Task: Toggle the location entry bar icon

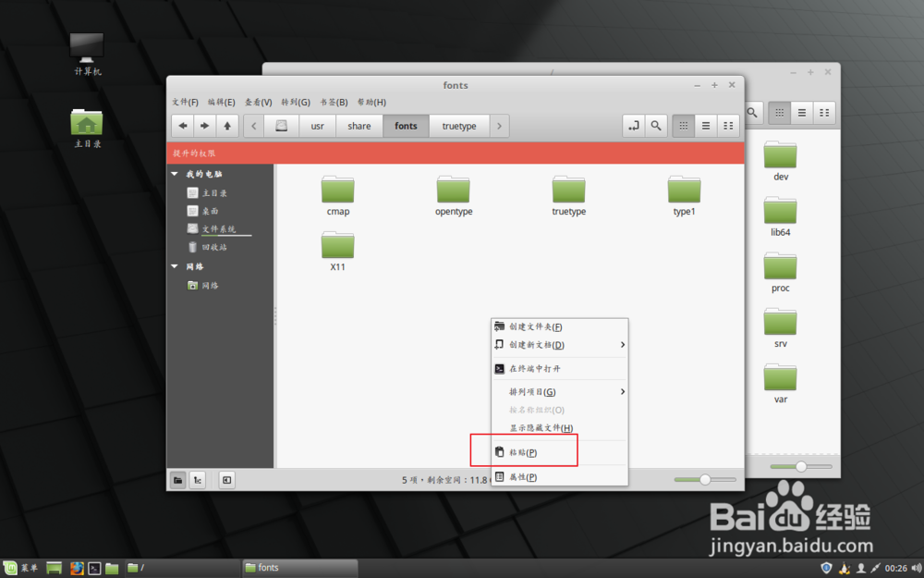Action: click(x=634, y=125)
